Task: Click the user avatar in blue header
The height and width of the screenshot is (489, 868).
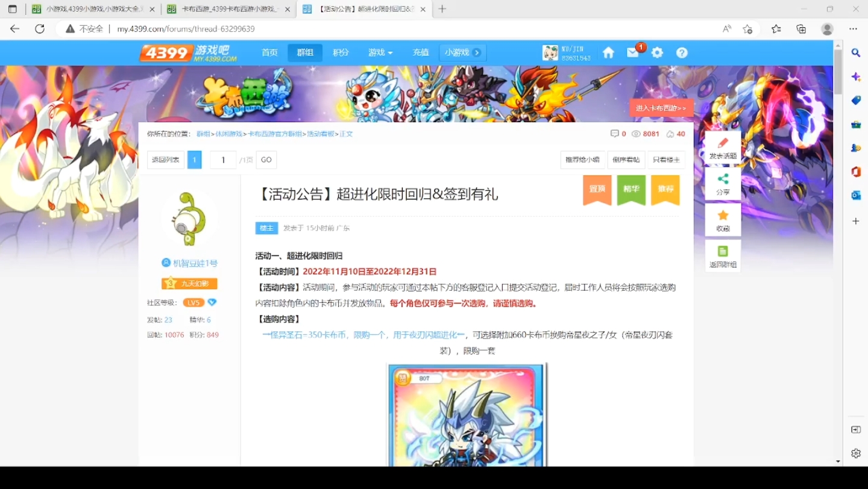Action: (x=550, y=53)
